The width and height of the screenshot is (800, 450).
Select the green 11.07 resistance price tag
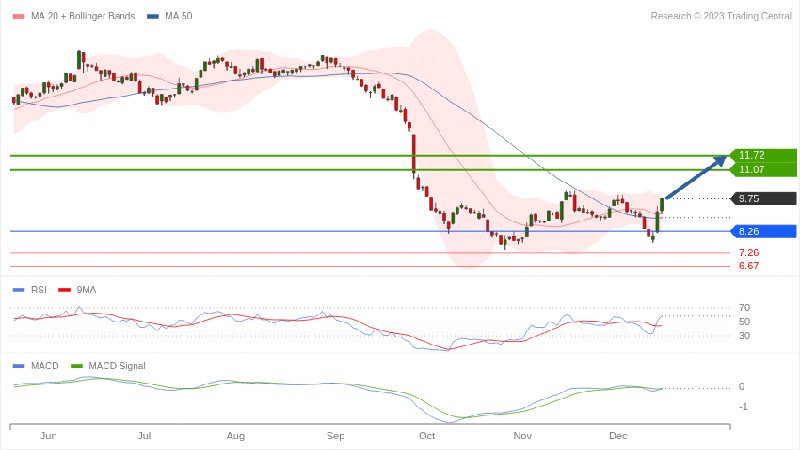pos(765,170)
